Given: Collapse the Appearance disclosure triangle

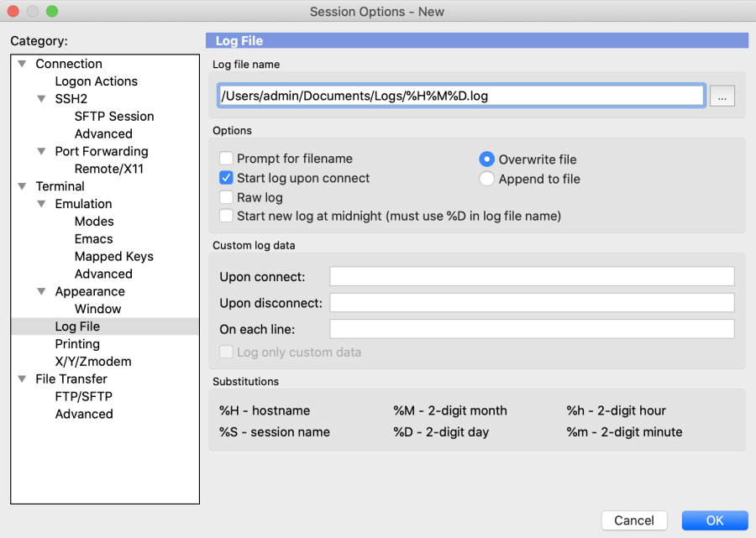Looking at the screenshot, I should (41, 291).
